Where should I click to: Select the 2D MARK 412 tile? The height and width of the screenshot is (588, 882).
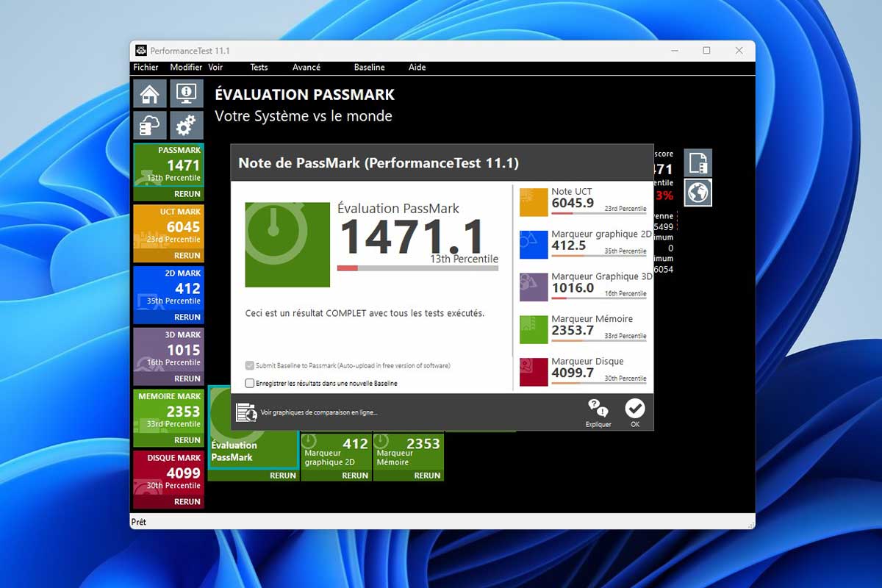tap(168, 289)
